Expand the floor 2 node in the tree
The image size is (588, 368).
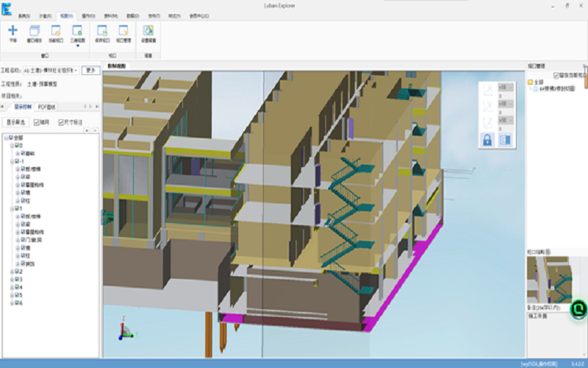(x=12, y=272)
